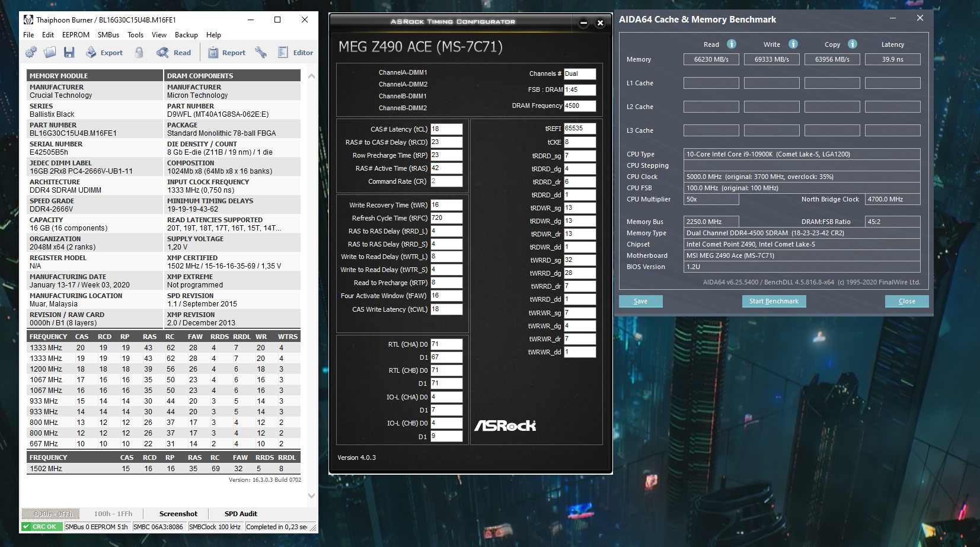Viewport: 980px width, 547px height.
Task: Click the serial number E42505B5h
Action: (x=49, y=152)
